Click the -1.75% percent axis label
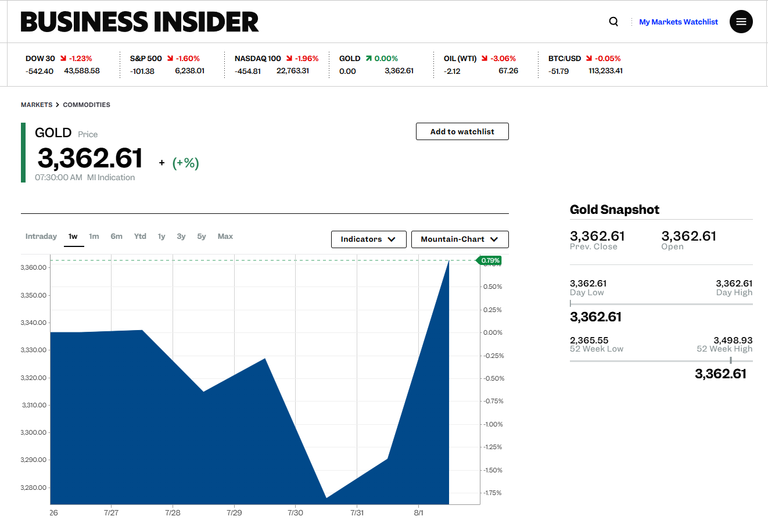The width and height of the screenshot is (768, 530). [493, 493]
